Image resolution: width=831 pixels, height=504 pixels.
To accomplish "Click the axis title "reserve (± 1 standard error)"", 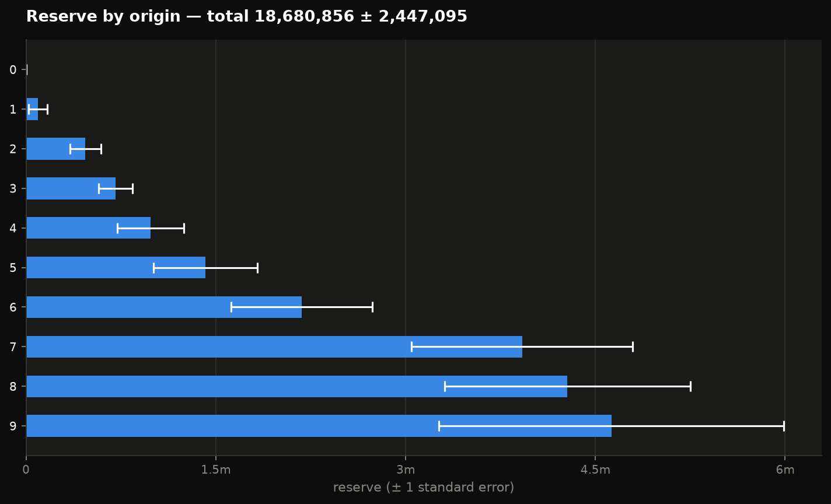I will coord(424,488).
